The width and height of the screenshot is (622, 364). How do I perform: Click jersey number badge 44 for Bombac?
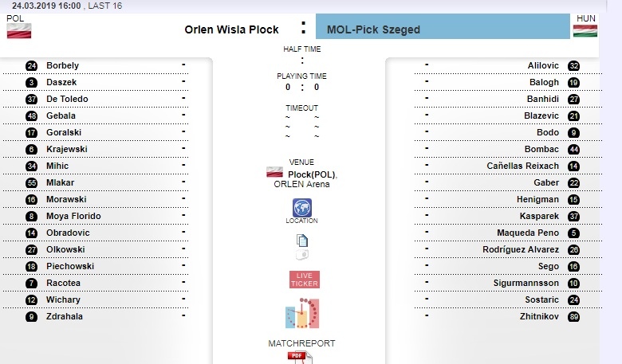point(573,150)
